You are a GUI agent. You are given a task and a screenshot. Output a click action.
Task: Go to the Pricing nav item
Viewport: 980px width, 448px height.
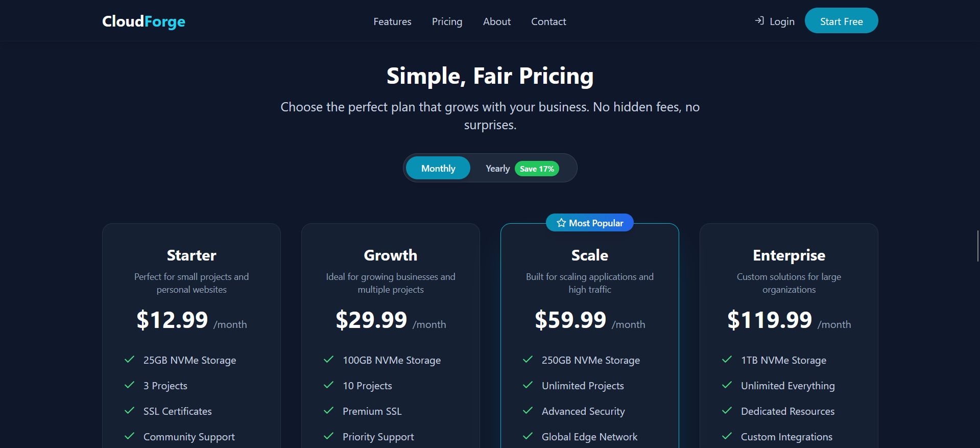tap(447, 21)
